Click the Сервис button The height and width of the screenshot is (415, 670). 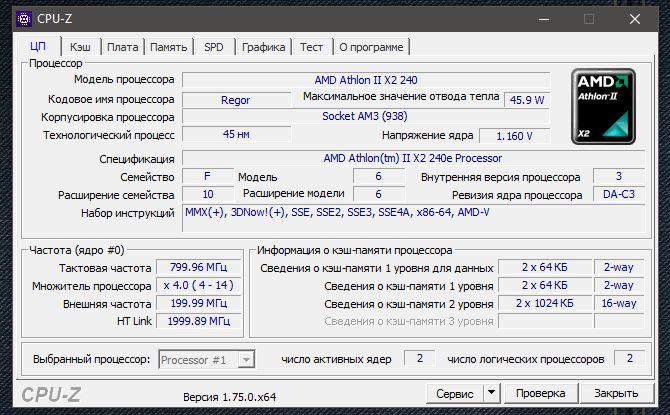[x=455, y=393]
